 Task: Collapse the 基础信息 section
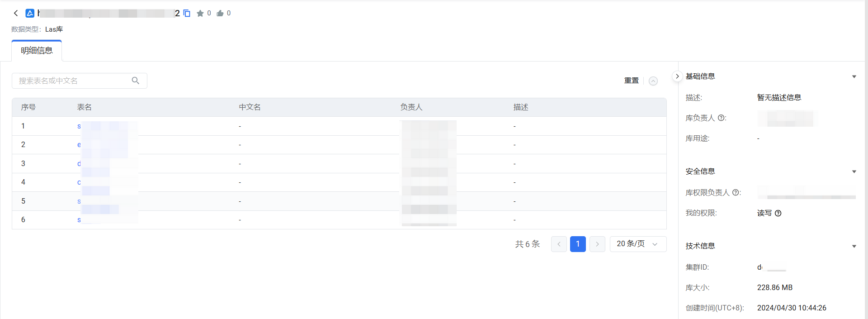click(854, 76)
